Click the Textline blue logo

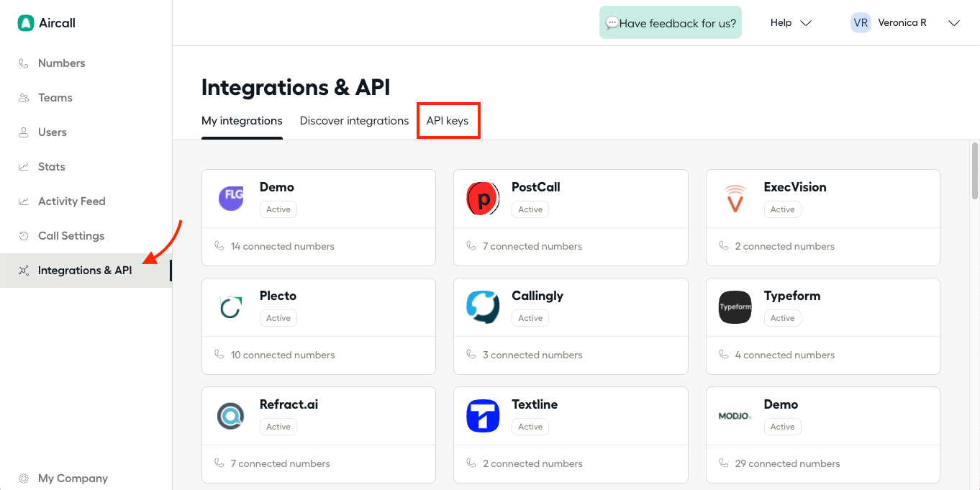coord(483,416)
